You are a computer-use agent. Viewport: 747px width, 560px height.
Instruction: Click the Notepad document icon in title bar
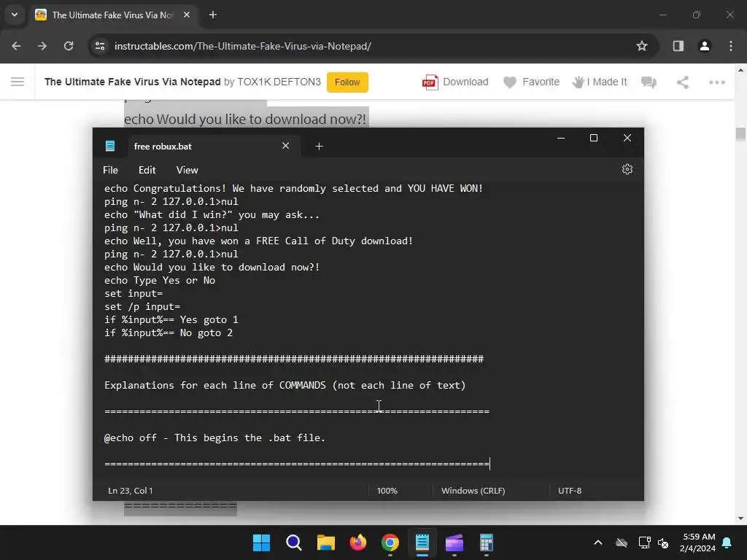110,146
